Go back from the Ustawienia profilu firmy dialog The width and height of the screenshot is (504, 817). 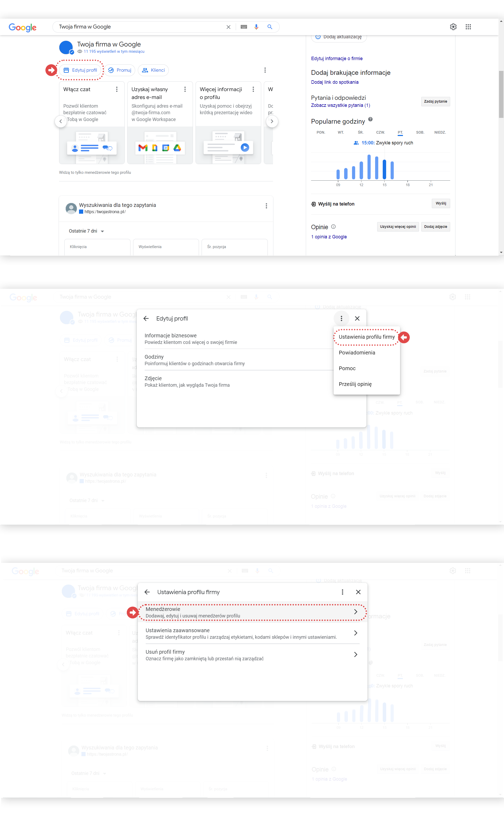click(x=147, y=592)
